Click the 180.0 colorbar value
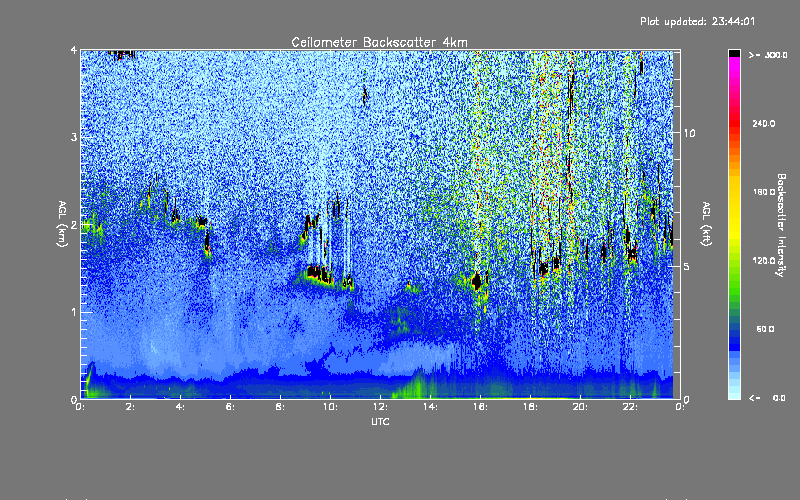 coord(764,192)
